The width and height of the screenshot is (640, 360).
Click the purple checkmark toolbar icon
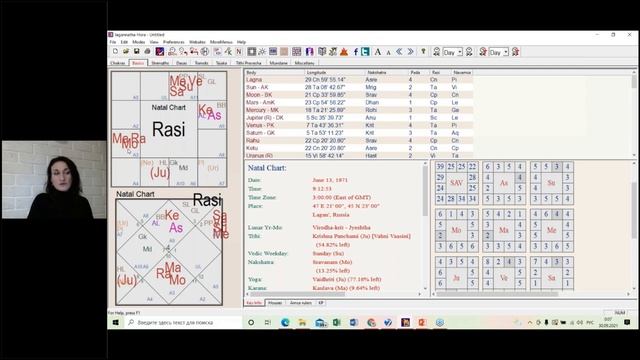(160, 51)
